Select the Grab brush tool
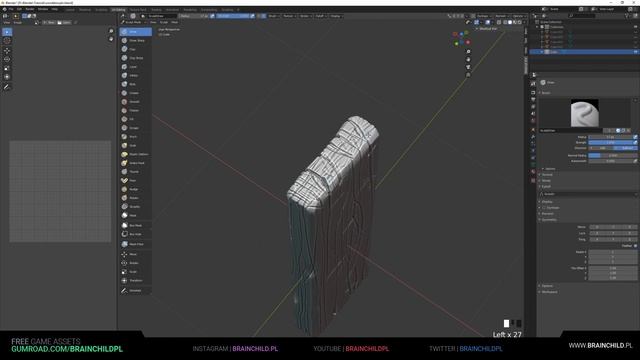The image size is (640, 360). (x=136, y=145)
